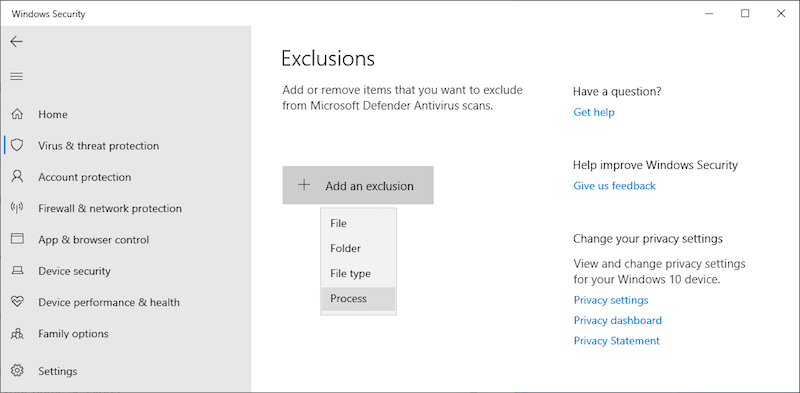Open the Privacy settings link

pyautogui.click(x=611, y=300)
